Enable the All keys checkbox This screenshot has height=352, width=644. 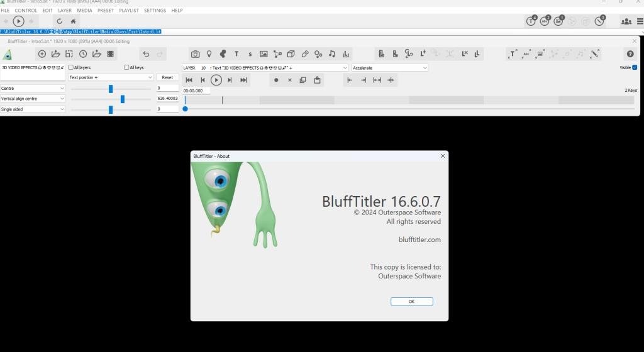126,67
